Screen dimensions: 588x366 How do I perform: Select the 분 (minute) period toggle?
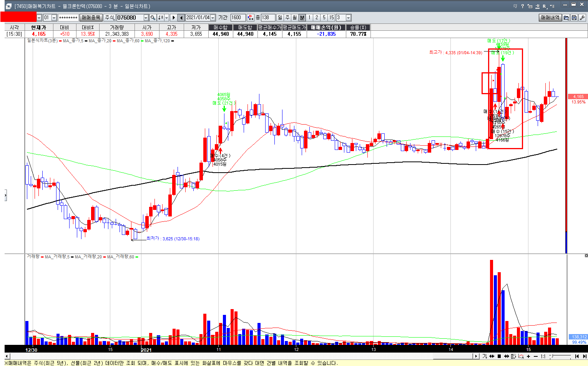302,18
